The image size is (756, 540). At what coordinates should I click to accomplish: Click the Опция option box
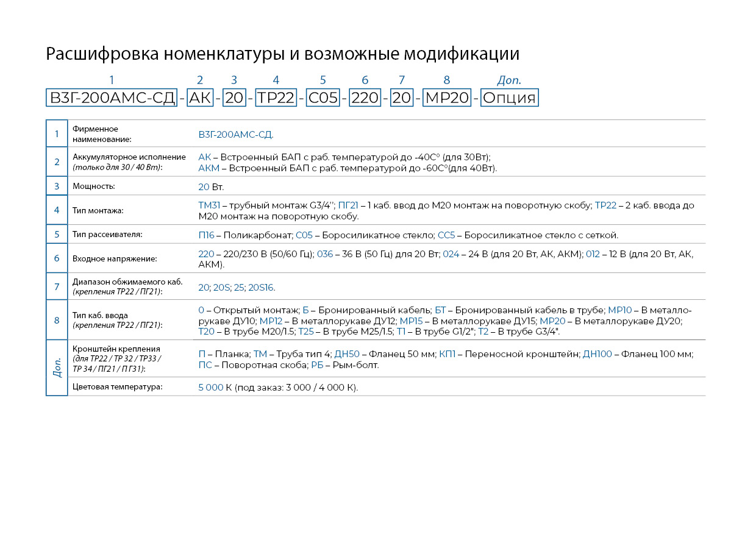click(x=509, y=98)
